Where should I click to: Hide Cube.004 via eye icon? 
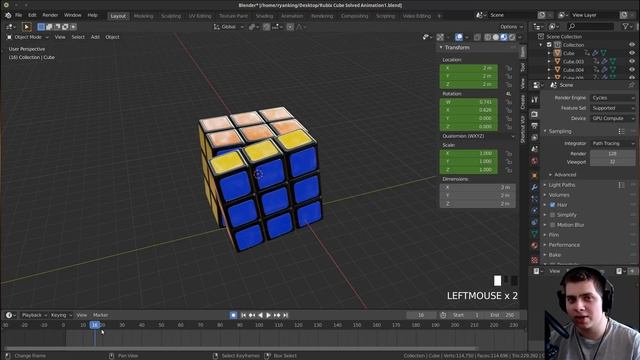632,70
